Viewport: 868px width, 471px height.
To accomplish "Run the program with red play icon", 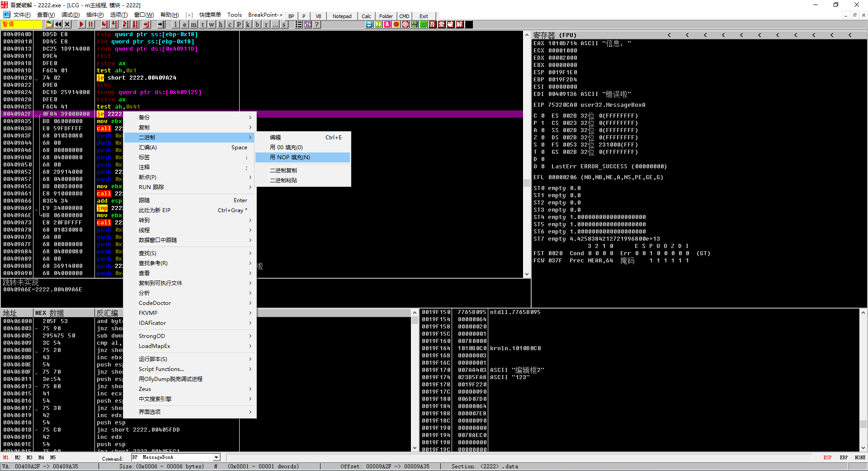I will [x=81, y=24].
